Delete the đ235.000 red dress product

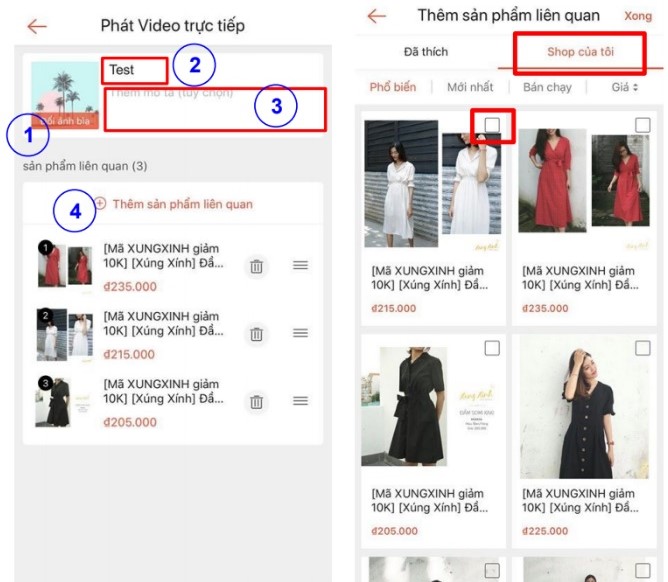click(257, 266)
